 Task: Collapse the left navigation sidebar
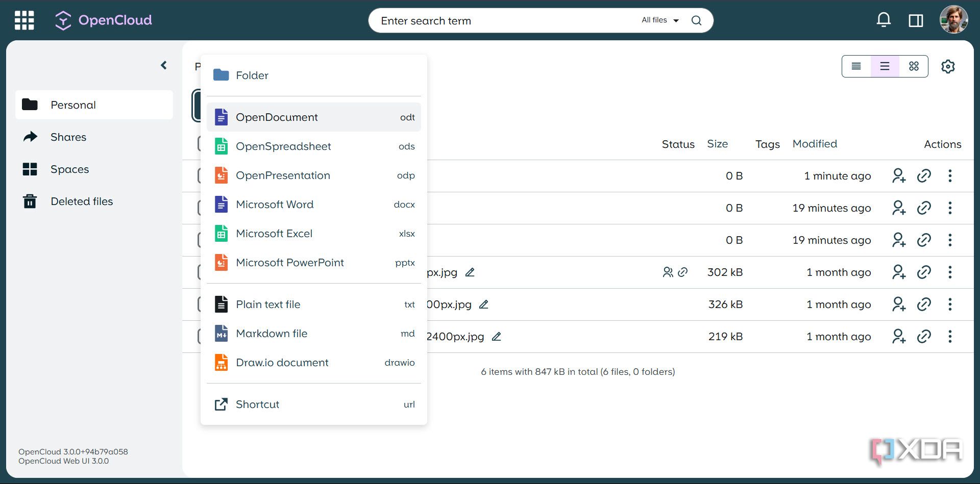pos(164,65)
